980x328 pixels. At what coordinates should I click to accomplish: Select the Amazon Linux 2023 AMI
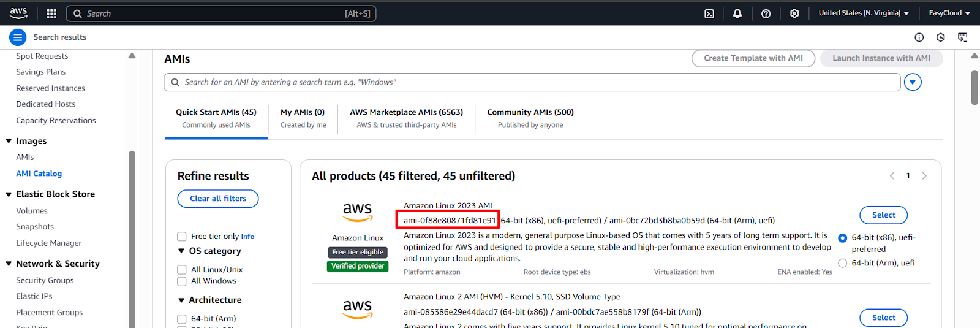point(884,215)
